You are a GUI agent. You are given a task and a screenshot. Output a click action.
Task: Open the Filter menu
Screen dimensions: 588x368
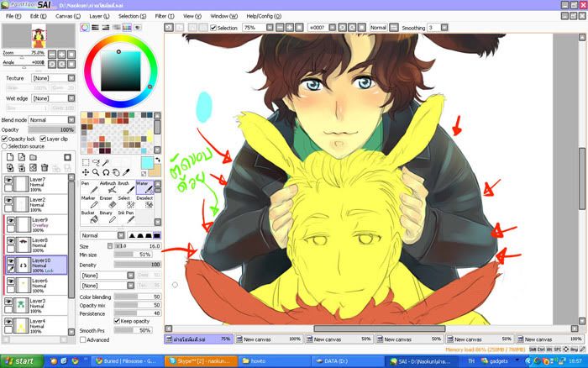(x=164, y=16)
